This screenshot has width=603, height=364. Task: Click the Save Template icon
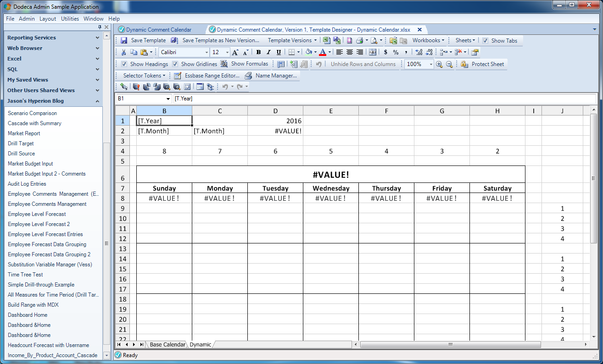pyautogui.click(x=124, y=40)
